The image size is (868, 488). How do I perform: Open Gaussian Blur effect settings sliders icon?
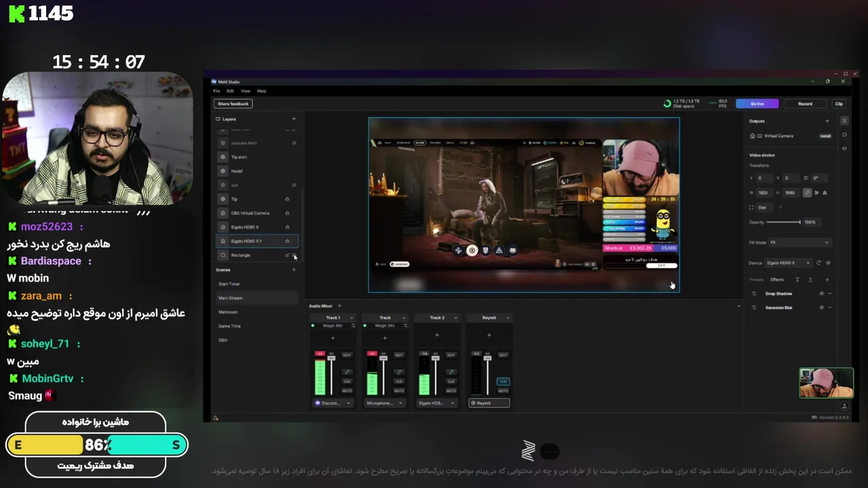[x=754, y=308]
